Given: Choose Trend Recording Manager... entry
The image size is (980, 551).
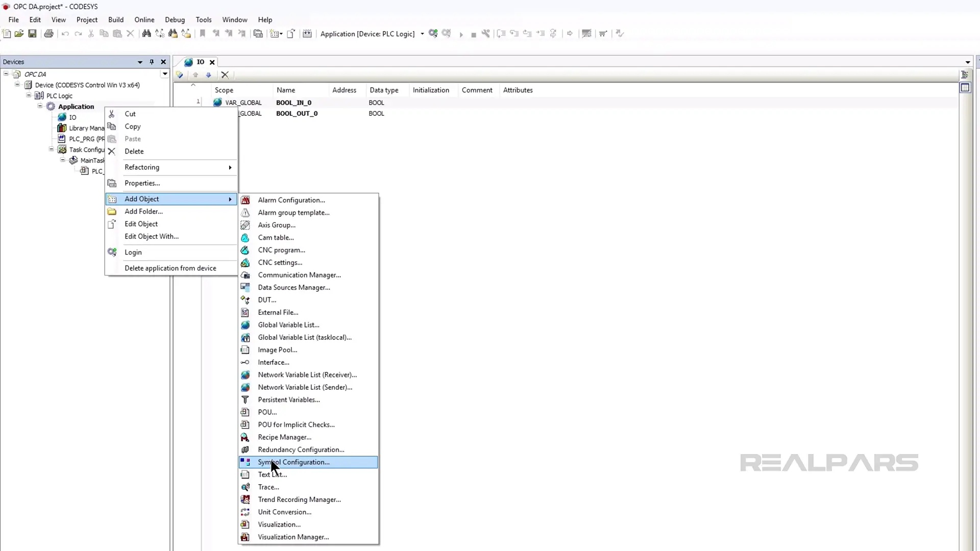Looking at the screenshot, I should [308, 499].
